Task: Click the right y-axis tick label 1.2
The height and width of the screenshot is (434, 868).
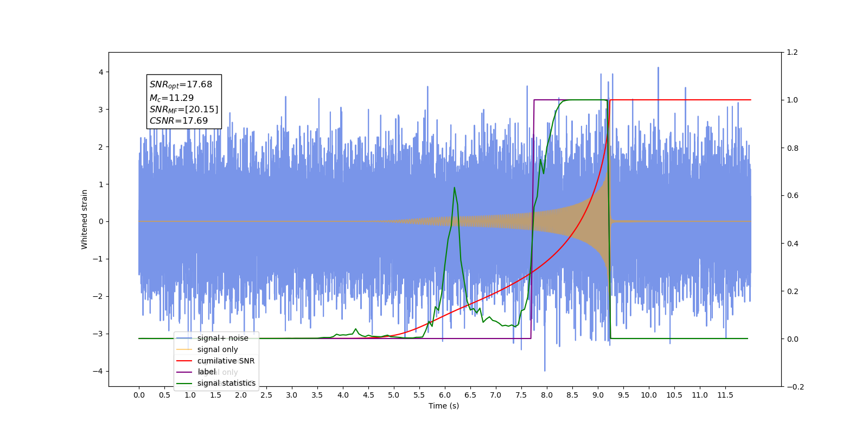Action: coord(792,53)
